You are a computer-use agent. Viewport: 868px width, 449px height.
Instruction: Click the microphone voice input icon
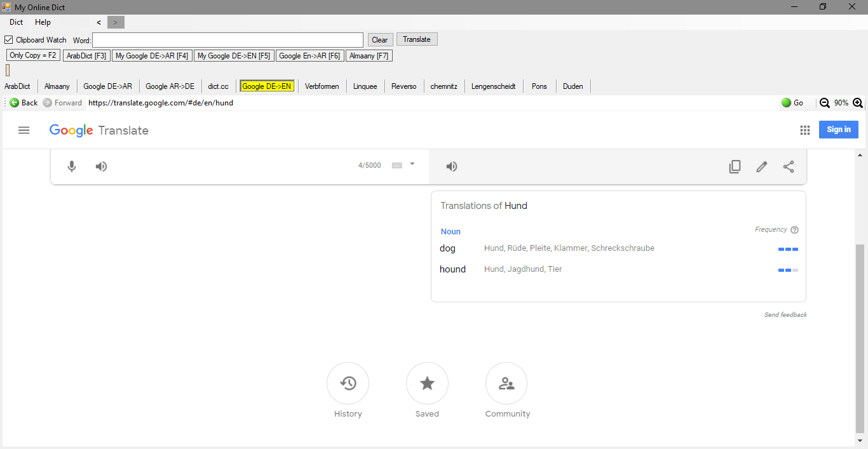point(72,166)
